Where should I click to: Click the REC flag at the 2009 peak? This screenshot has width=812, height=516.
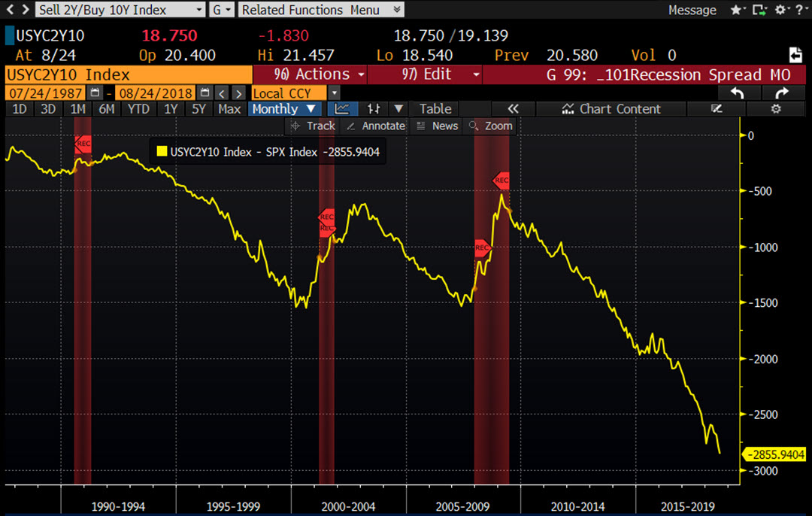click(x=501, y=181)
